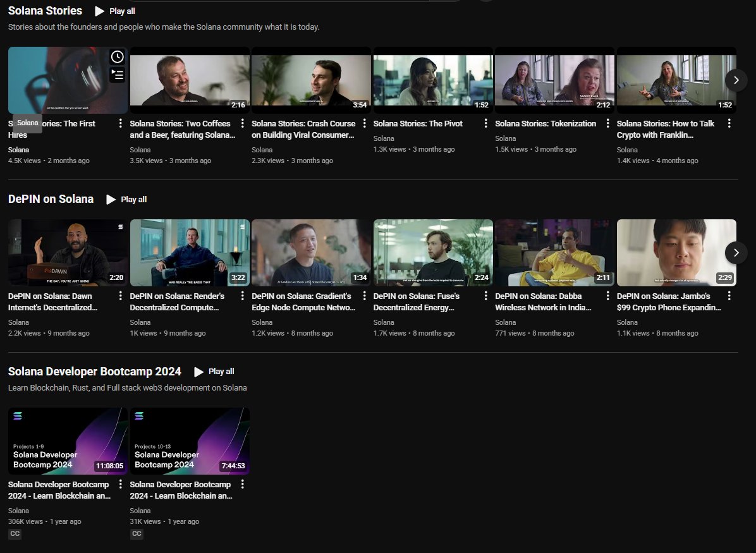Screen dimensions: 756x553
Task: Open title Solana Stories: Tokenization
Action: coord(546,123)
